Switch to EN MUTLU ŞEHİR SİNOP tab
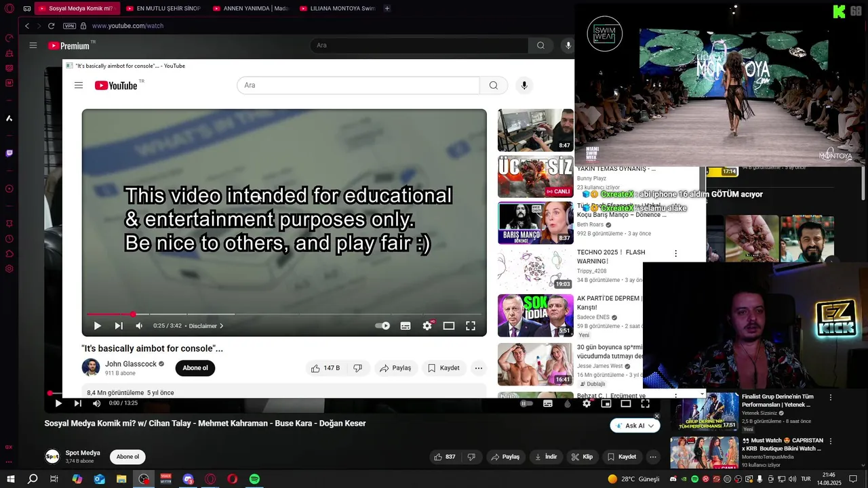Viewport: 868px width, 488px height. 164,9
